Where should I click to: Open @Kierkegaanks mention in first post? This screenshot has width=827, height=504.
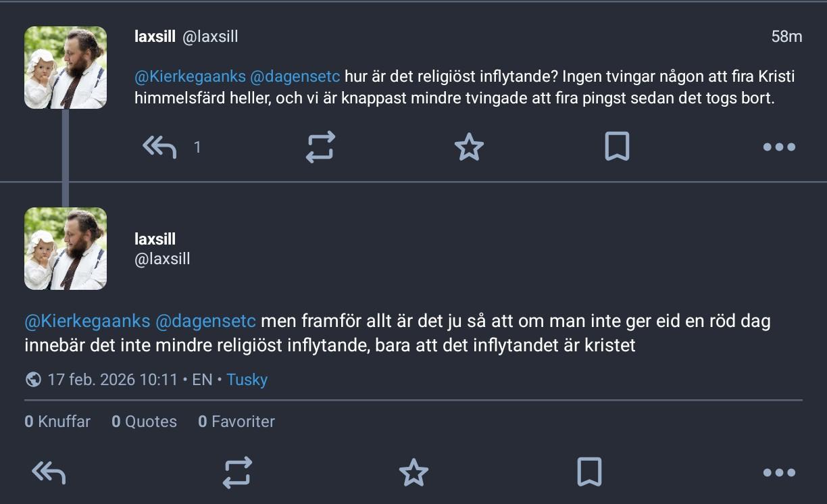click(x=190, y=76)
